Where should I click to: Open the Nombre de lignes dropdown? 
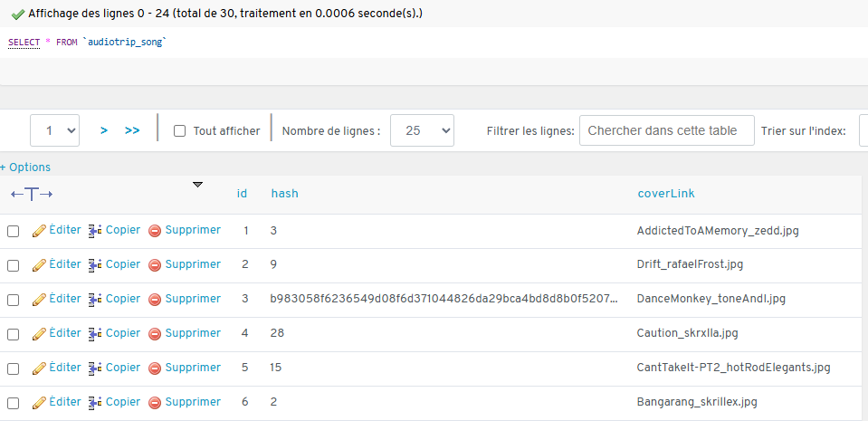pyautogui.click(x=421, y=130)
